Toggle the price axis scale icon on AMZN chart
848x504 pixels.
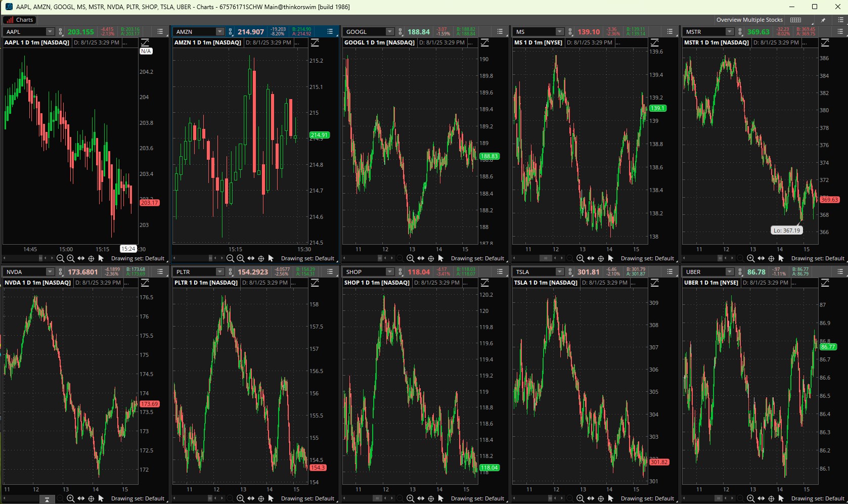pos(315,42)
